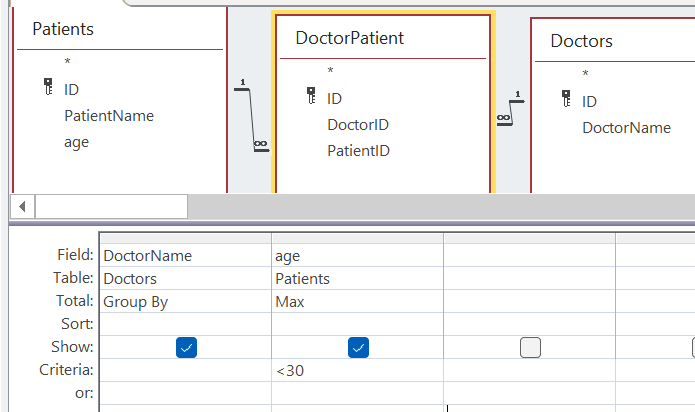Open the Total dropdown showing Max
695x412 pixels.
tap(357, 302)
